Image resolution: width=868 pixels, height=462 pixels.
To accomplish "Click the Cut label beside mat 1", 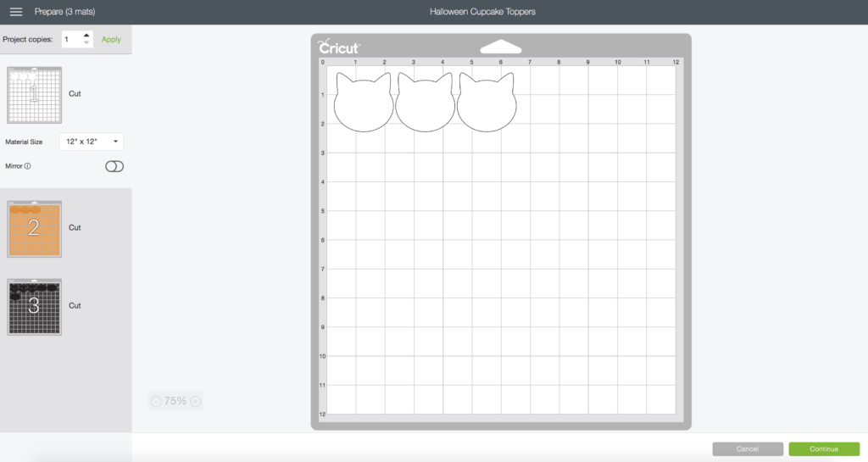I will 75,93.
